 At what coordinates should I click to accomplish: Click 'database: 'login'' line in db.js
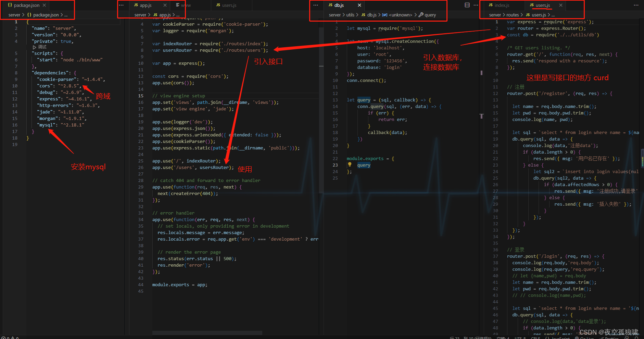tap(380, 67)
